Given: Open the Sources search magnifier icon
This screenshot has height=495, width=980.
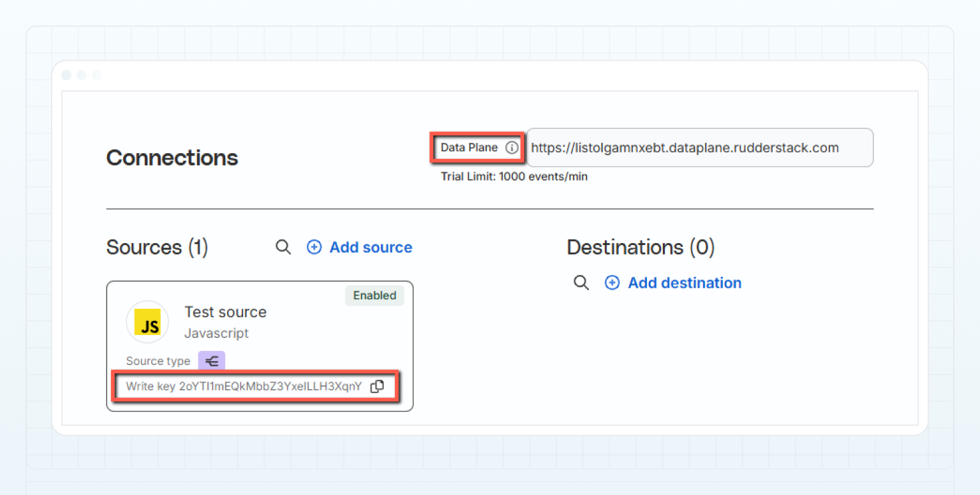Looking at the screenshot, I should (283, 247).
